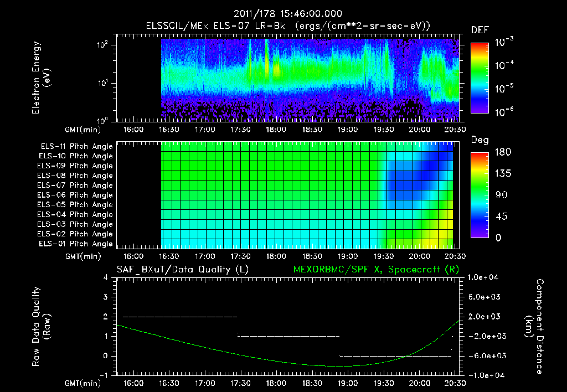The image size is (567, 392).
Task: Select the ELS-10 Pitch Angle row label
Action: pyautogui.click(x=76, y=156)
